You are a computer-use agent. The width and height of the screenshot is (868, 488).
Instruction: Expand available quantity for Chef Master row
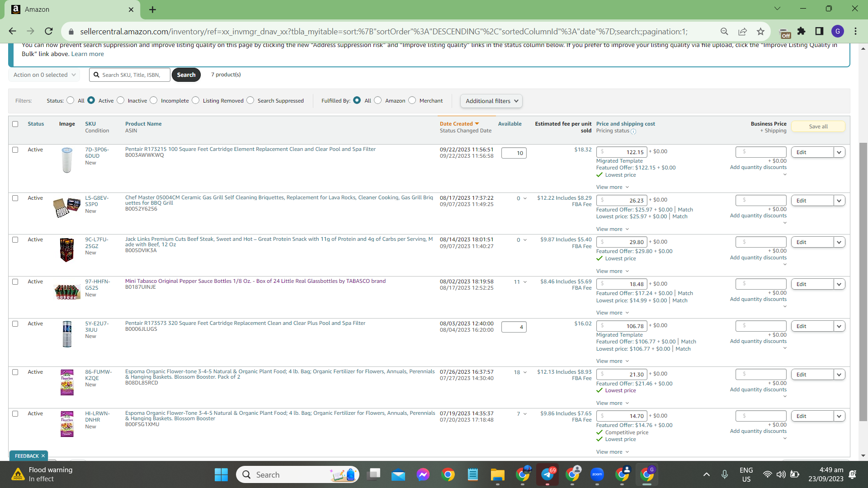coord(525,198)
